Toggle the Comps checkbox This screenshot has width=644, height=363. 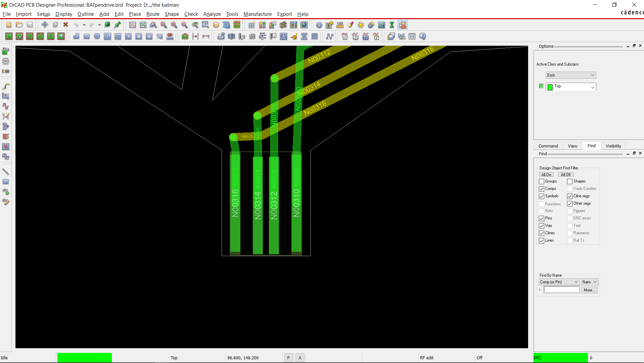click(542, 189)
